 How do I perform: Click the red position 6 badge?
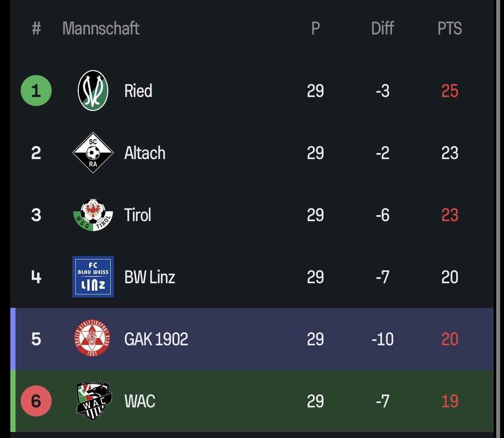click(36, 401)
